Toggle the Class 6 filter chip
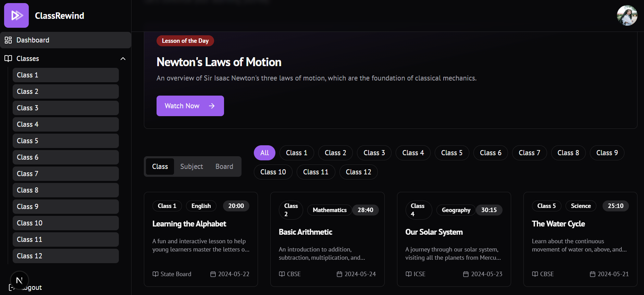The image size is (644, 295). 490,153
